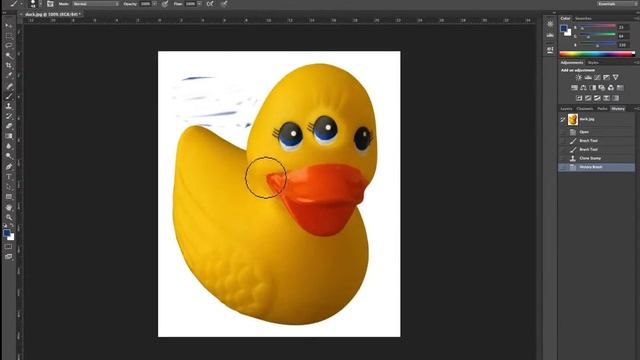This screenshot has height=360, width=640.
Task: Set history brush source to Clone Stamp state
Action: 563,158
